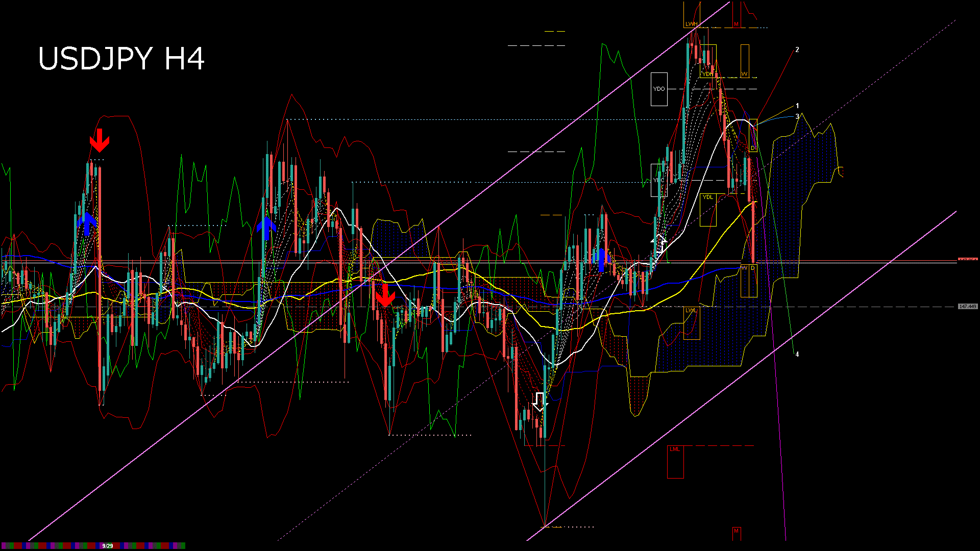Select the YDO level label box
This screenshot has width=980, height=551.
pyautogui.click(x=659, y=89)
